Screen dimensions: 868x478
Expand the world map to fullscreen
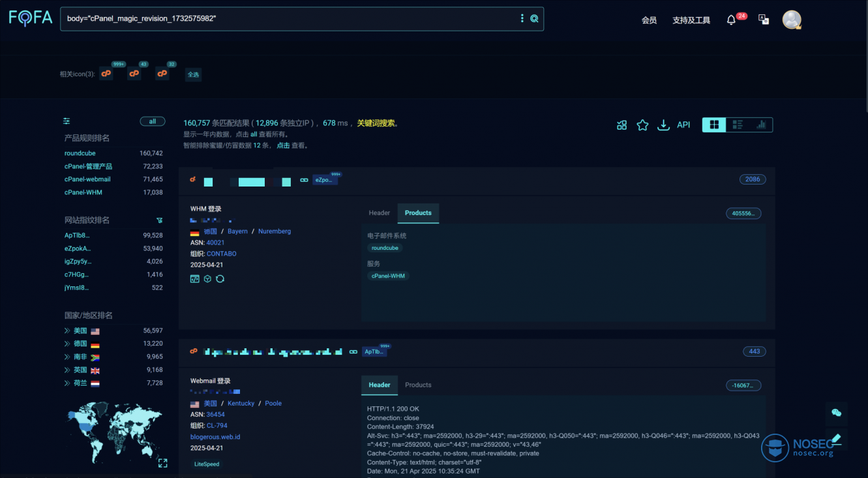point(163,463)
